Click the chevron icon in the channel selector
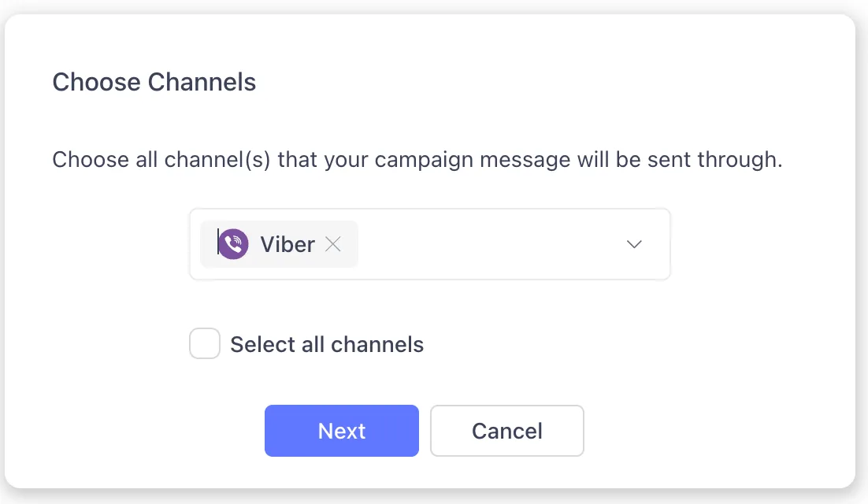The height and width of the screenshot is (504, 868). (634, 244)
